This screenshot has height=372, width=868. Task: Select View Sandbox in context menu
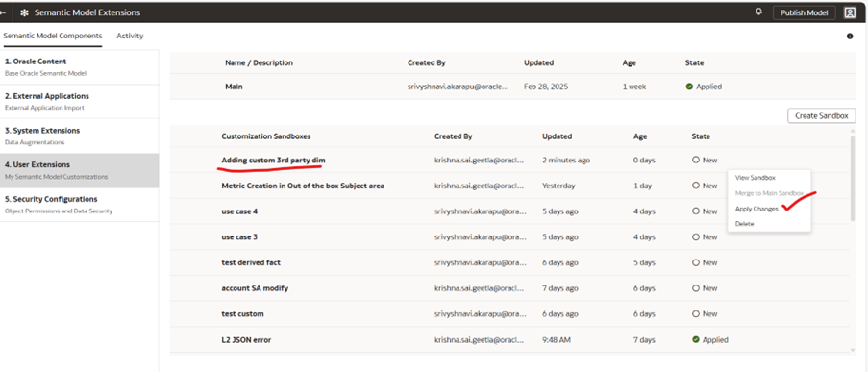(x=756, y=178)
